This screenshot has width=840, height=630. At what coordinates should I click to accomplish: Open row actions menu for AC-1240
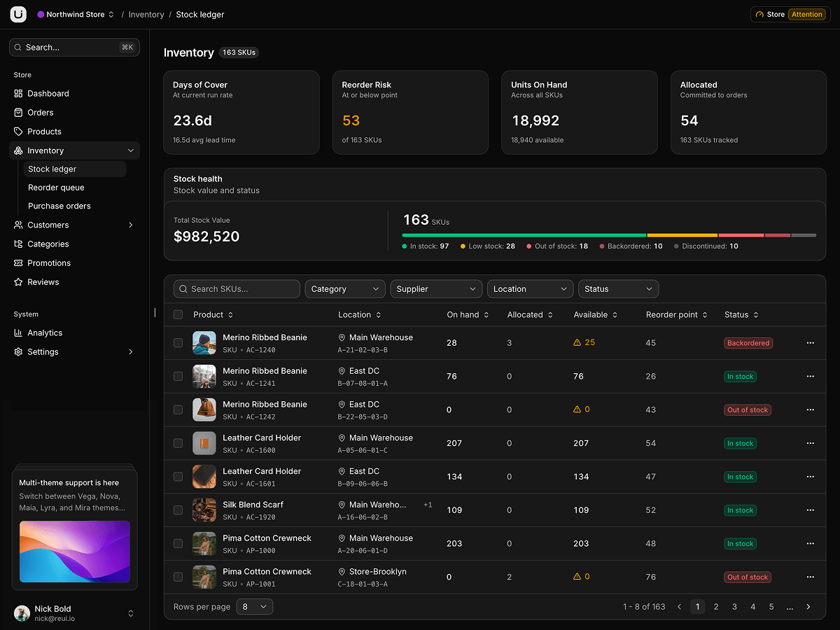pos(811,343)
